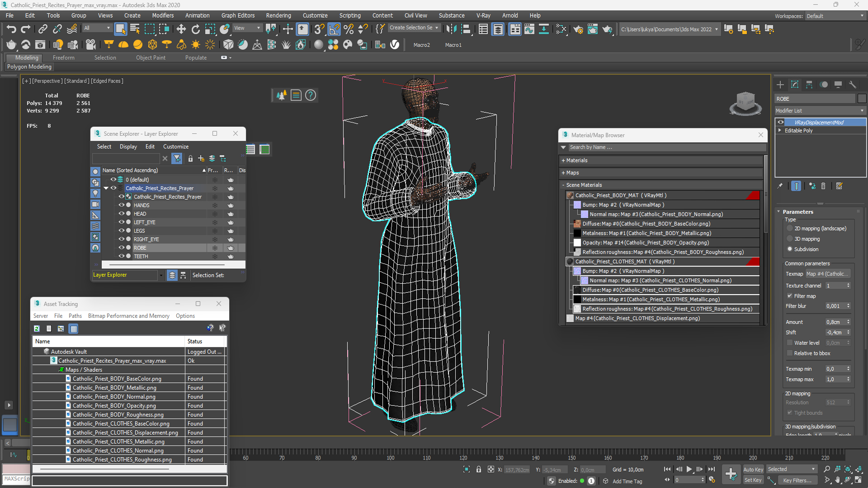Click the Amount spinner arrows
Viewport: 868px width, 488px height.
(x=849, y=322)
